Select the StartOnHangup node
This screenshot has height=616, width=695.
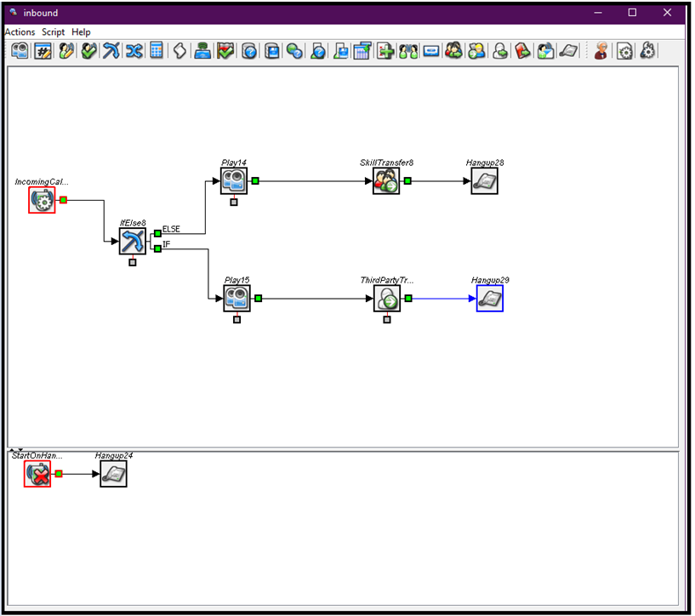[37, 474]
